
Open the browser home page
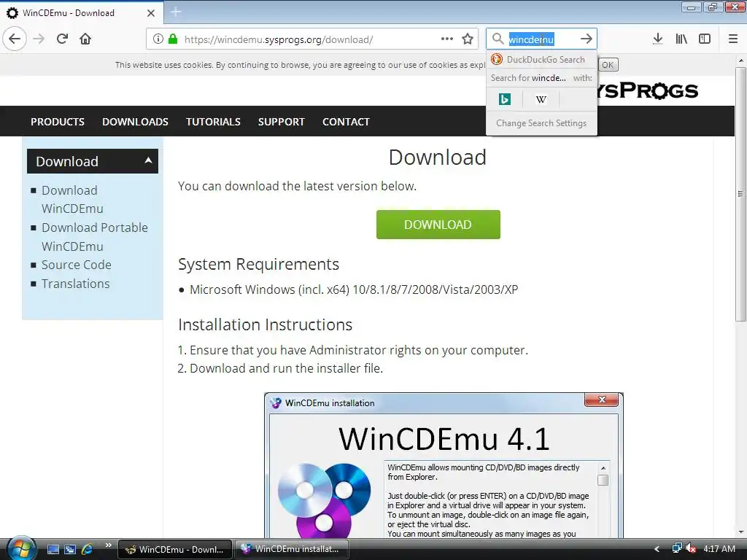[x=85, y=39]
